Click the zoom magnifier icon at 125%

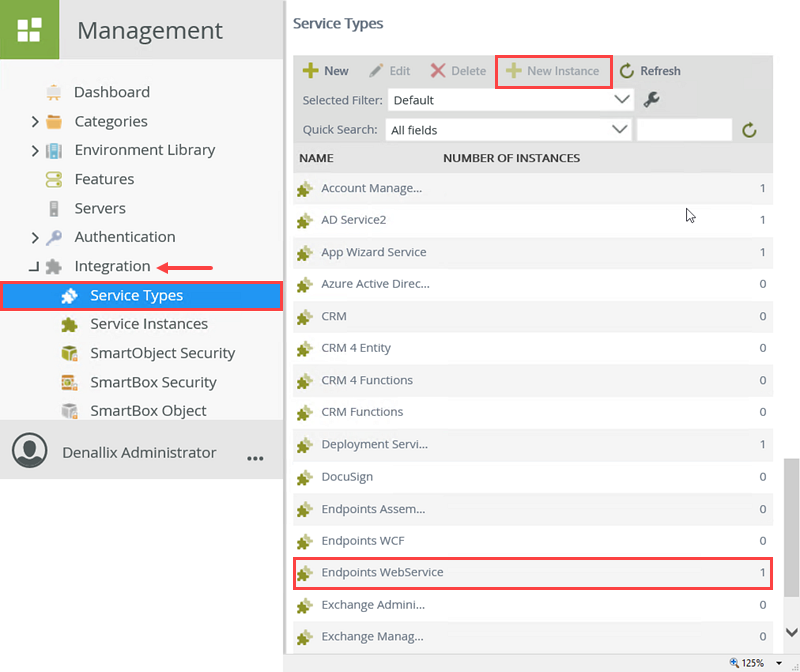tap(734, 662)
